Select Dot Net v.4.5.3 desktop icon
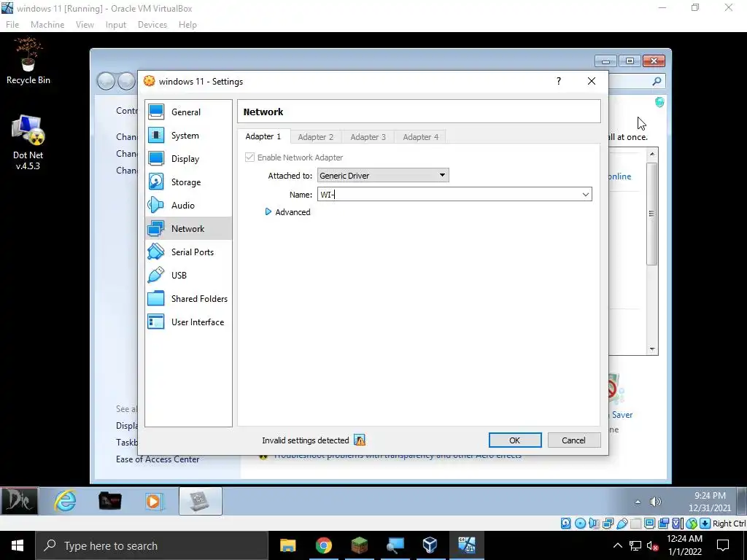Viewport: 747px width, 560px height. (28, 143)
